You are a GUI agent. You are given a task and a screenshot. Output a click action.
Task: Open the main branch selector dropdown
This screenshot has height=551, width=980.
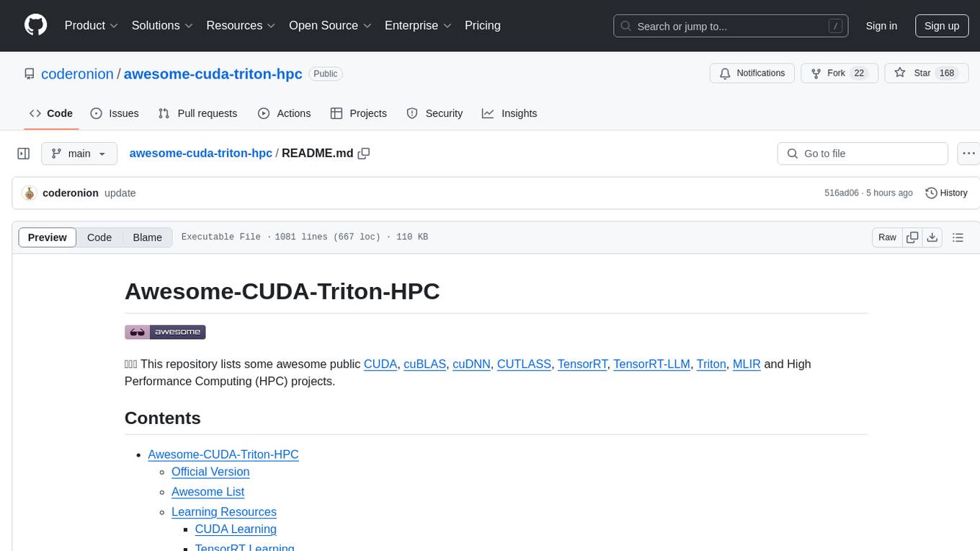click(79, 154)
